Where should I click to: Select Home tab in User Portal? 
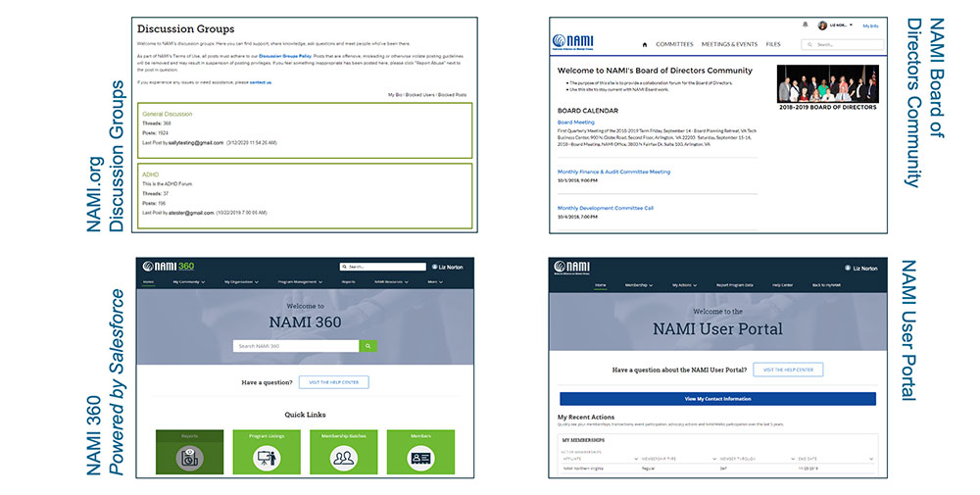point(600,285)
